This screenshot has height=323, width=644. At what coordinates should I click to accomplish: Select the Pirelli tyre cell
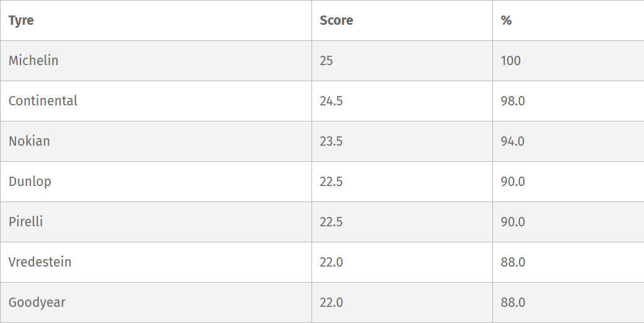(25, 222)
